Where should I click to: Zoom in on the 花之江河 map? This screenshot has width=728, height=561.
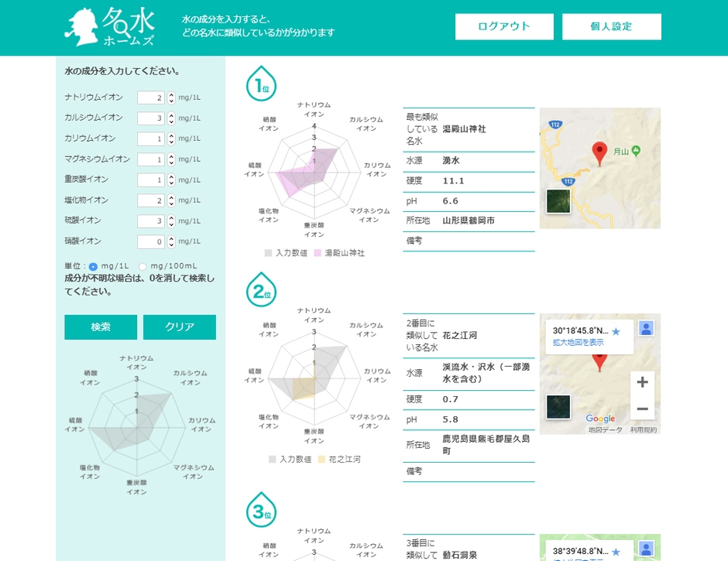click(642, 381)
